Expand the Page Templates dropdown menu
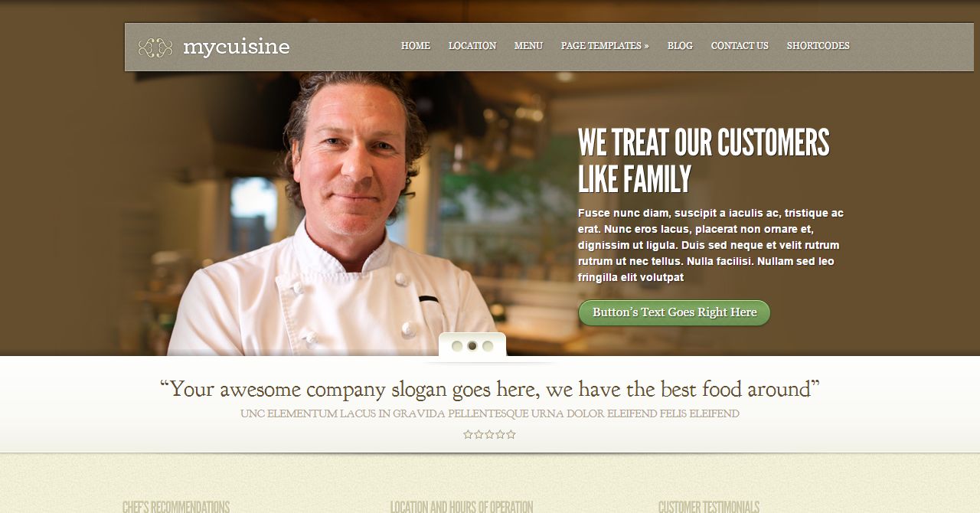The width and height of the screenshot is (980, 513). (x=605, y=46)
